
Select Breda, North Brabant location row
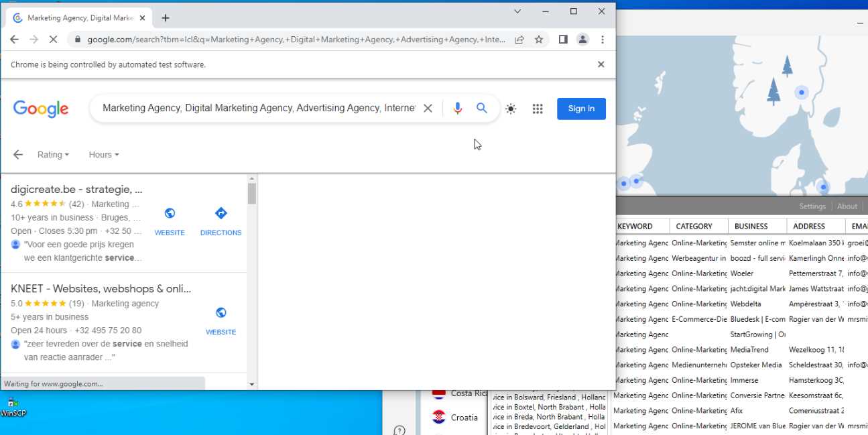click(x=549, y=417)
